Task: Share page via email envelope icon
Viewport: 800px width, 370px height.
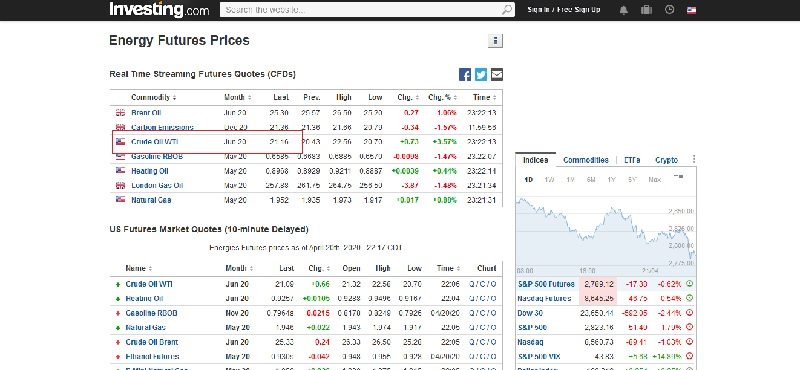Action: coord(496,75)
